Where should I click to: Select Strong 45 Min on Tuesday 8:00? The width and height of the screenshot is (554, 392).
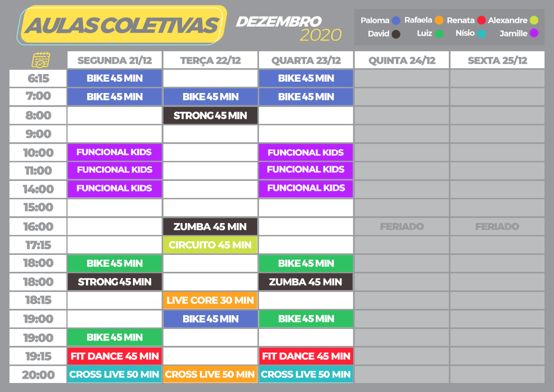tap(210, 115)
